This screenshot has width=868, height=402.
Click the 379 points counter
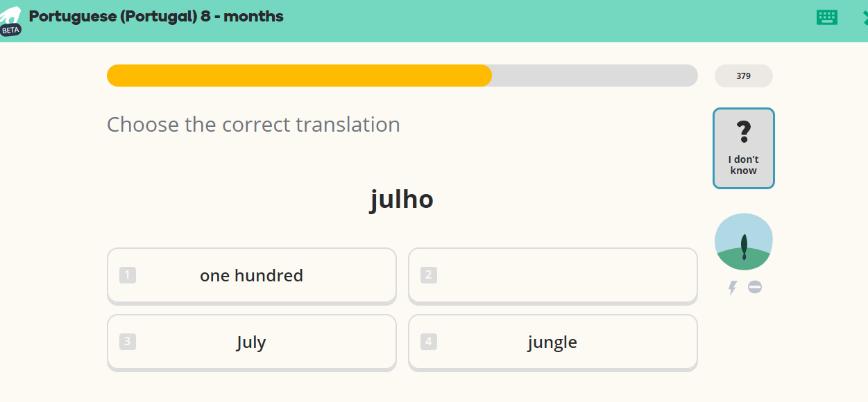(x=743, y=76)
